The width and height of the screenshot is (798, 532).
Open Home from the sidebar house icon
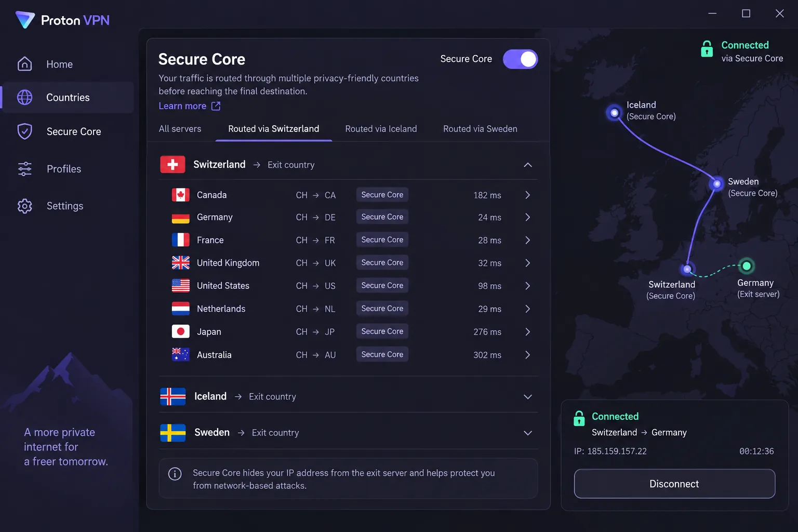pyautogui.click(x=24, y=64)
